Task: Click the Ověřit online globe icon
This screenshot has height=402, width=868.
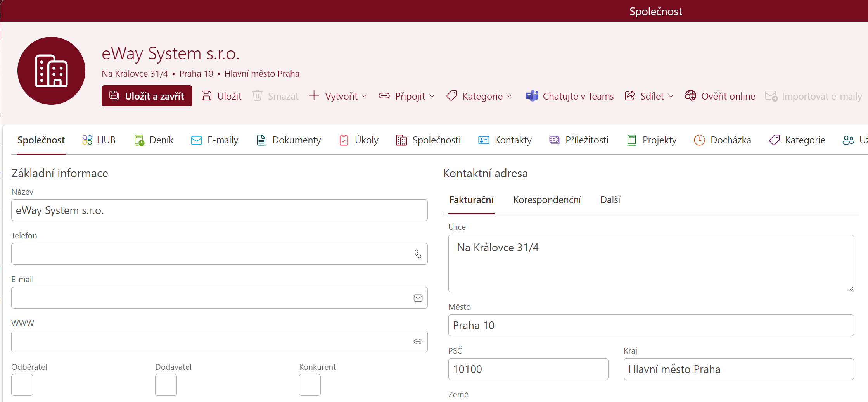Action: (x=690, y=96)
